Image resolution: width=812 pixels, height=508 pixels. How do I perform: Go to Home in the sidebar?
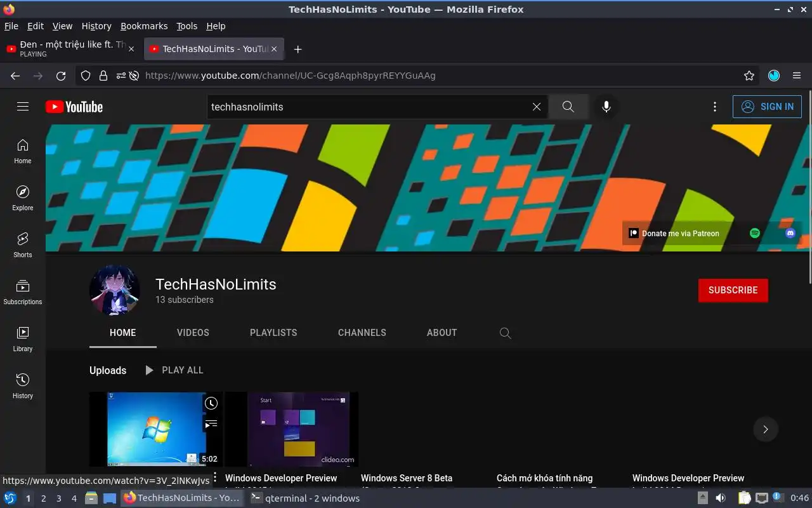tap(23, 152)
